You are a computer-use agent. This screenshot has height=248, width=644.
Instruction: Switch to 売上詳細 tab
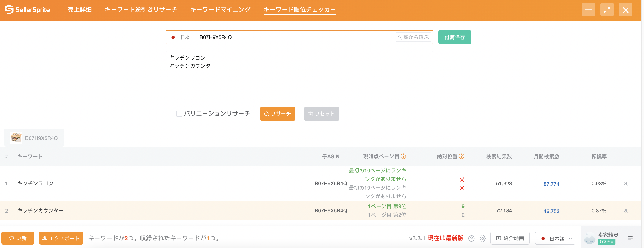click(x=80, y=9)
